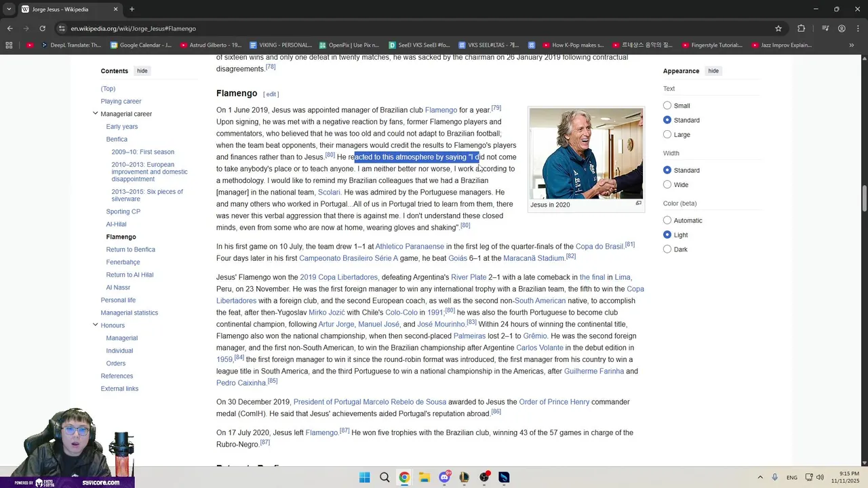Viewport: 868px width, 488px height.
Task: Go to Playing career section
Action: 121,101
